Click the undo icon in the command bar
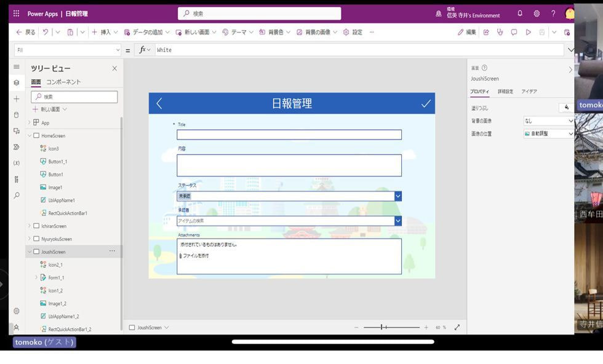Viewport: 603px width, 364px height. (46, 32)
